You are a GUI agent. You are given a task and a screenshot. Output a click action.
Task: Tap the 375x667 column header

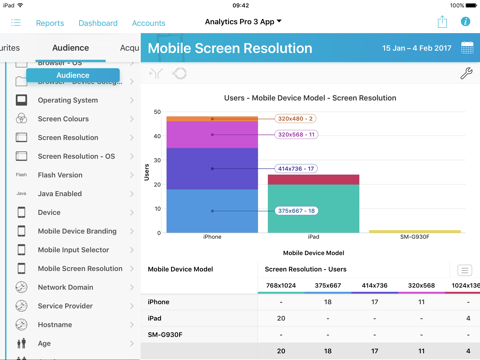328,285
